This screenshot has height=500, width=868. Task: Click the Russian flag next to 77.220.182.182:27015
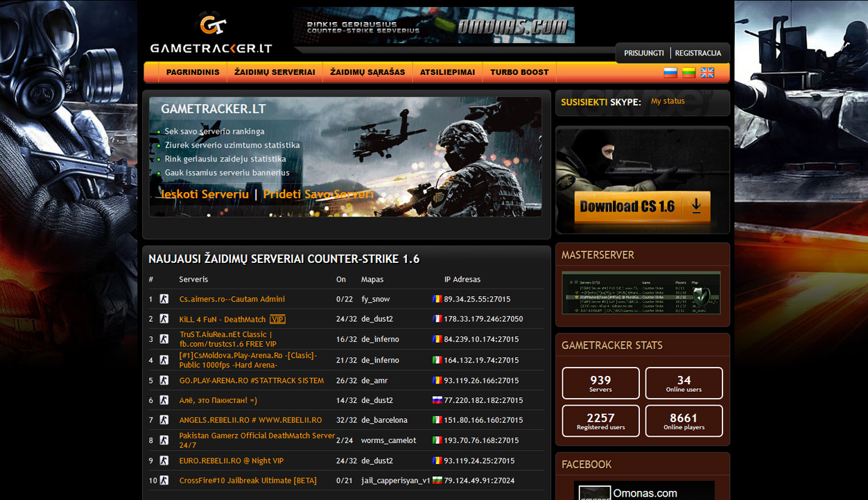click(x=437, y=400)
